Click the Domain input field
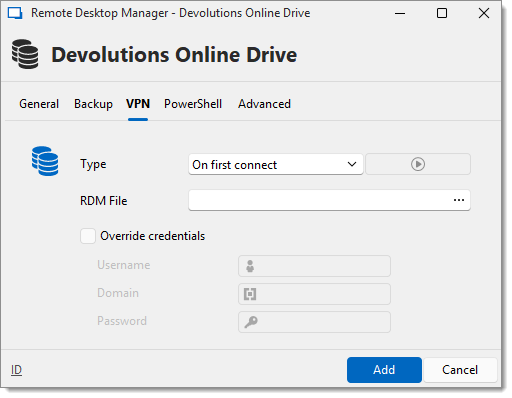 click(x=314, y=294)
